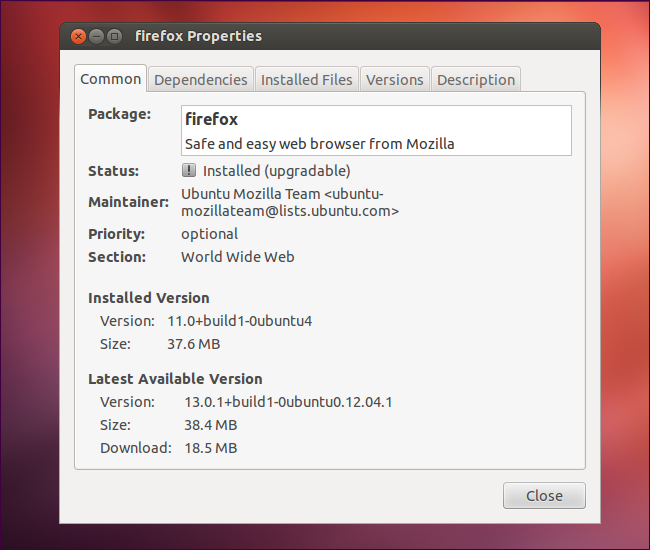The width and height of the screenshot is (650, 550).
Task: Click the 'Installed Version' heading
Action: (x=149, y=298)
